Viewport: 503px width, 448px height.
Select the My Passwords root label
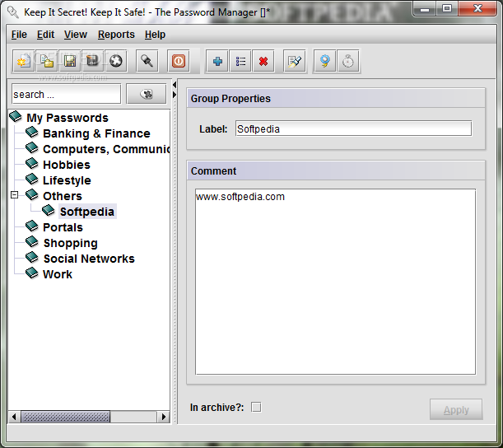[68, 118]
